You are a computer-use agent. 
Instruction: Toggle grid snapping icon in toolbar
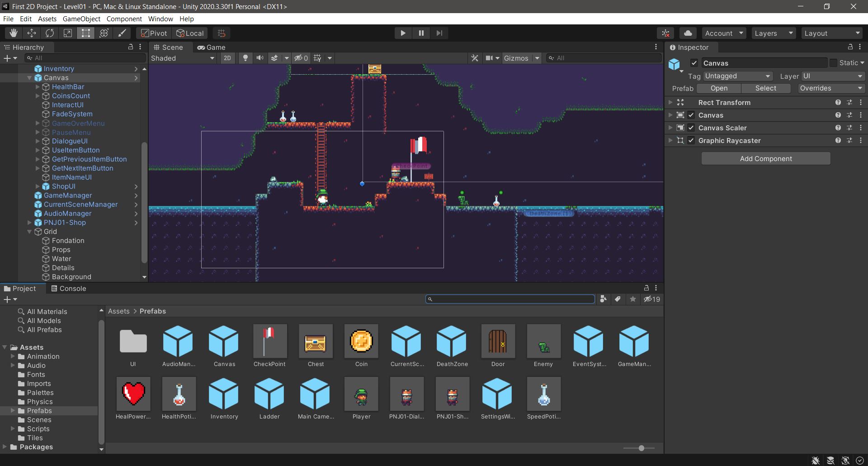[x=222, y=33]
